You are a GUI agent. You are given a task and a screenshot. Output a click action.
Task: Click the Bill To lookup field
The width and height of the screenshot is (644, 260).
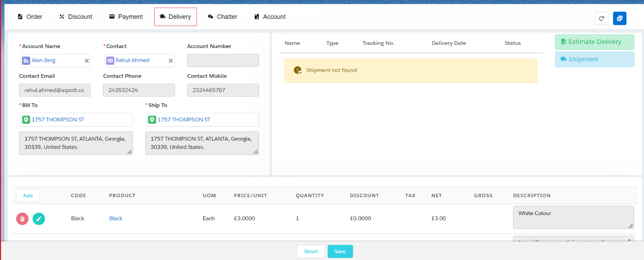point(76,120)
